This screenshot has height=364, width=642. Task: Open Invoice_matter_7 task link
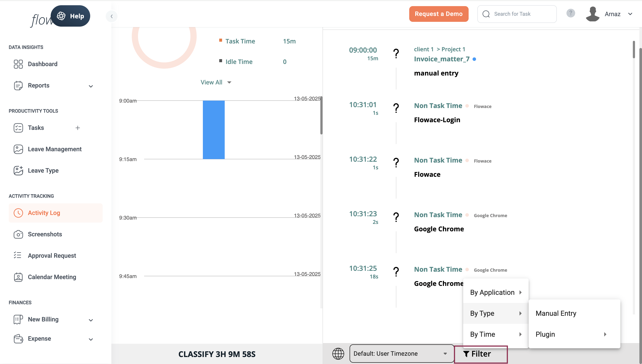point(442,59)
